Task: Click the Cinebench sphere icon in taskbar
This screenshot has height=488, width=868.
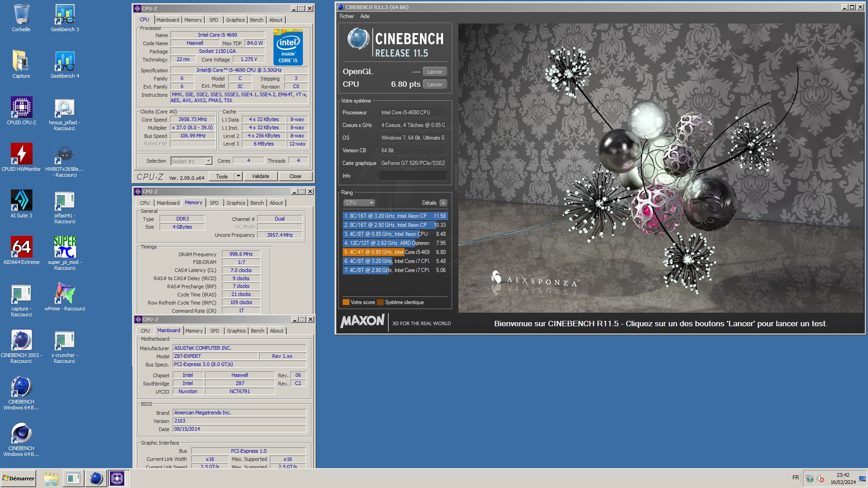Action: (95, 479)
